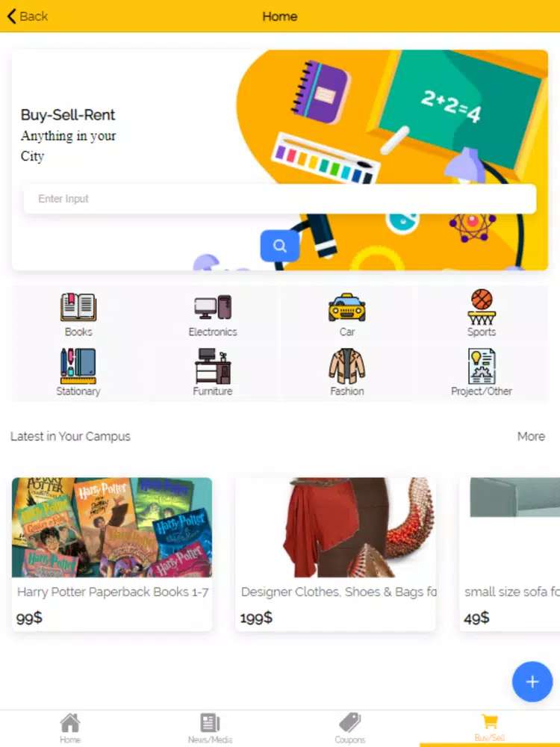Open the News/Media bottom tab
The width and height of the screenshot is (560, 747).
tap(210, 728)
